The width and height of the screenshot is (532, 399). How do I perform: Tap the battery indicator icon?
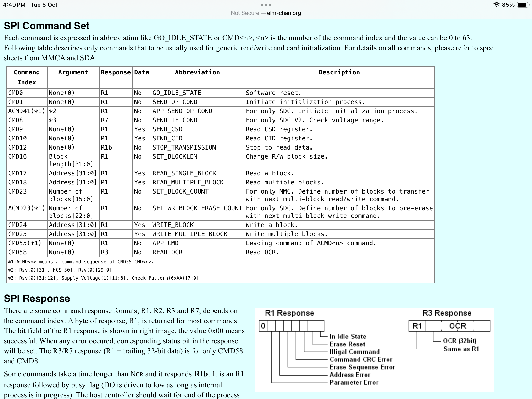point(523,5)
